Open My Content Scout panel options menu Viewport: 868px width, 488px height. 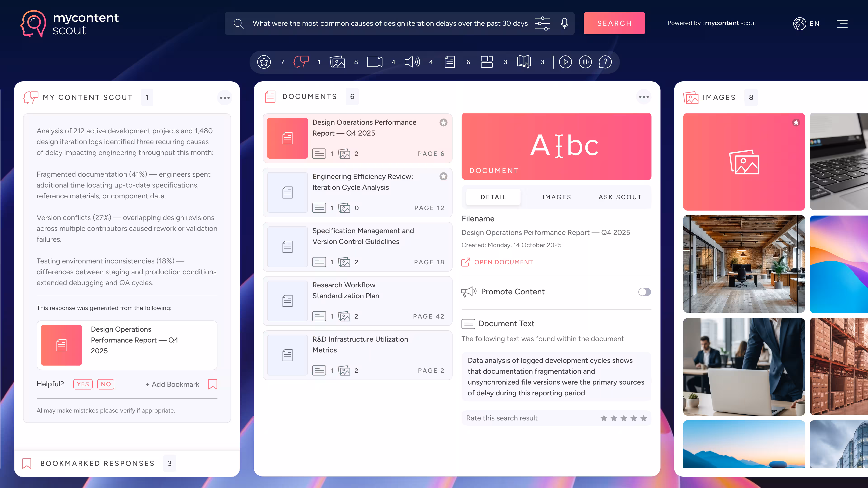225,98
